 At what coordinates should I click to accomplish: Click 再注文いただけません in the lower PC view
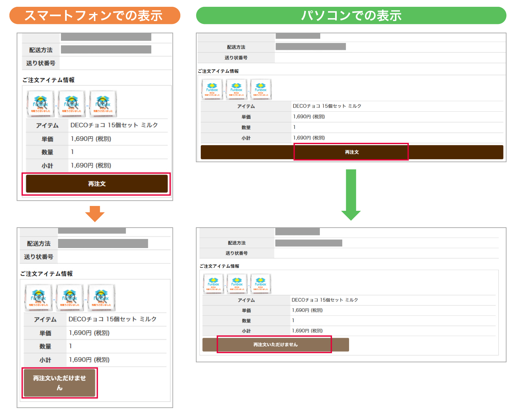click(x=275, y=345)
